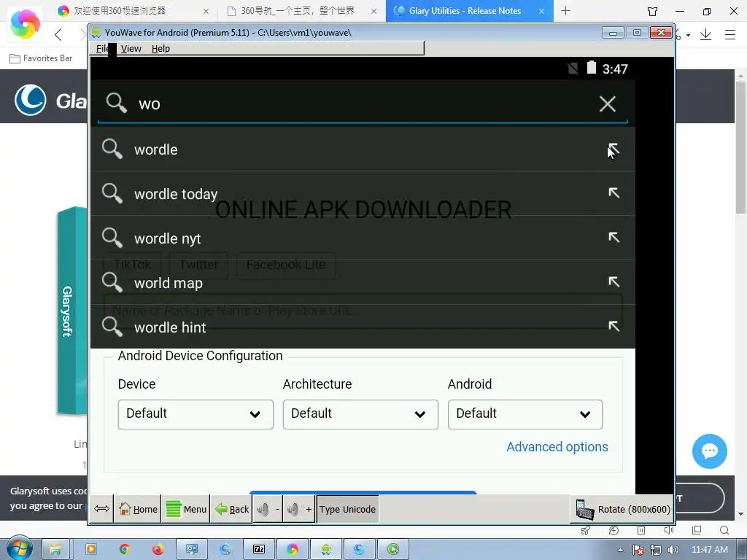
Task: Open Firefox from the taskbar
Action: (x=158, y=550)
